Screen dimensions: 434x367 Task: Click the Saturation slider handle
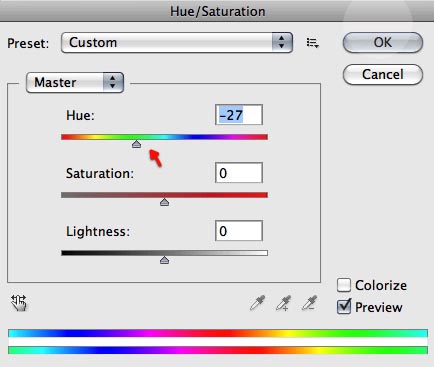pos(164,202)
